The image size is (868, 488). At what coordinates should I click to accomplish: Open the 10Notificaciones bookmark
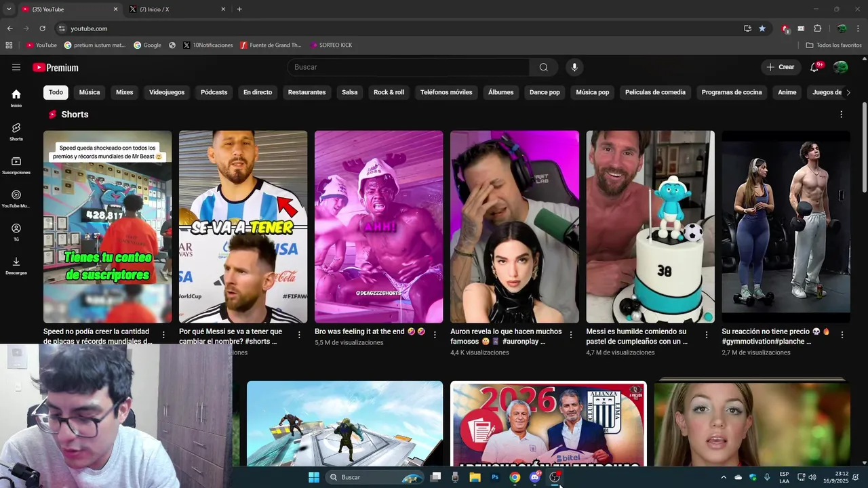(x=208, y=45)
